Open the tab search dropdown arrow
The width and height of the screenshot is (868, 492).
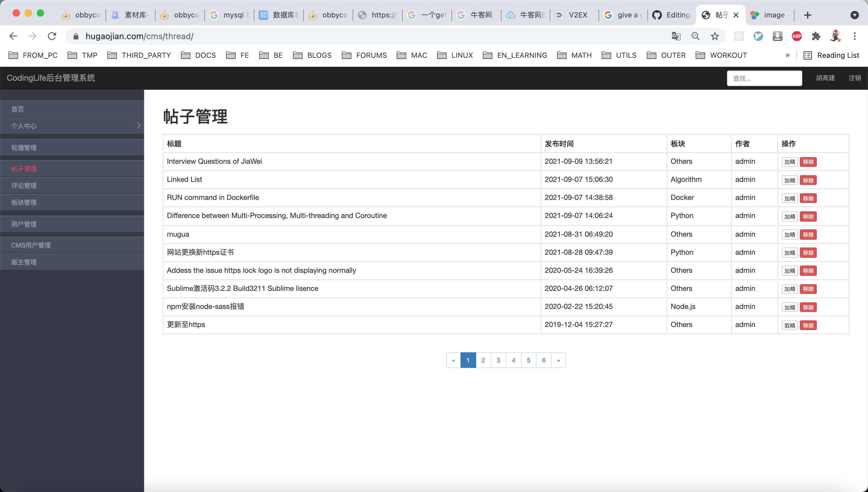[x=854, y=15]
